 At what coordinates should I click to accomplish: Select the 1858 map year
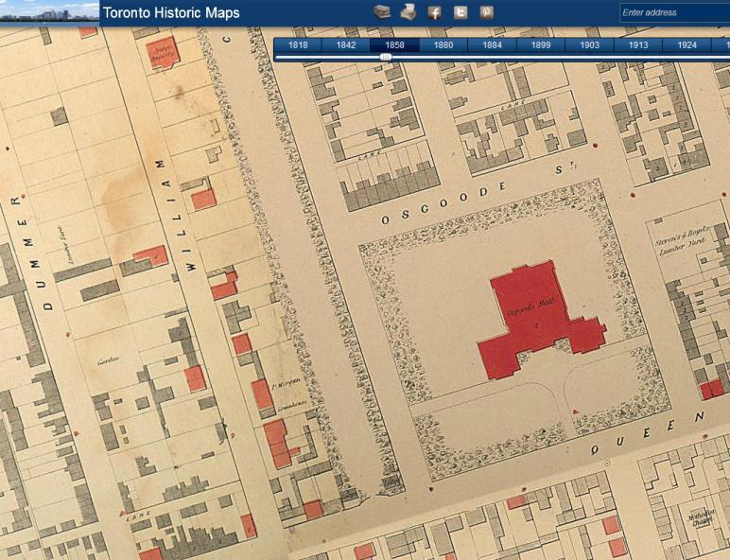click(394, 44)
